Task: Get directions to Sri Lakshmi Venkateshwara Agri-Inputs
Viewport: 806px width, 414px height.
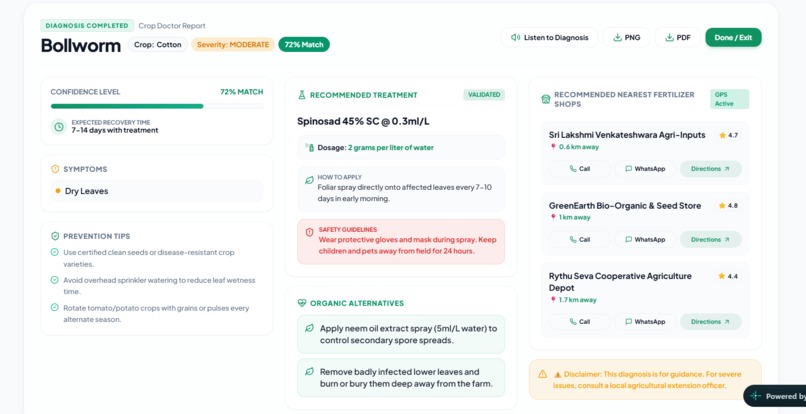Action: point(710,169)
